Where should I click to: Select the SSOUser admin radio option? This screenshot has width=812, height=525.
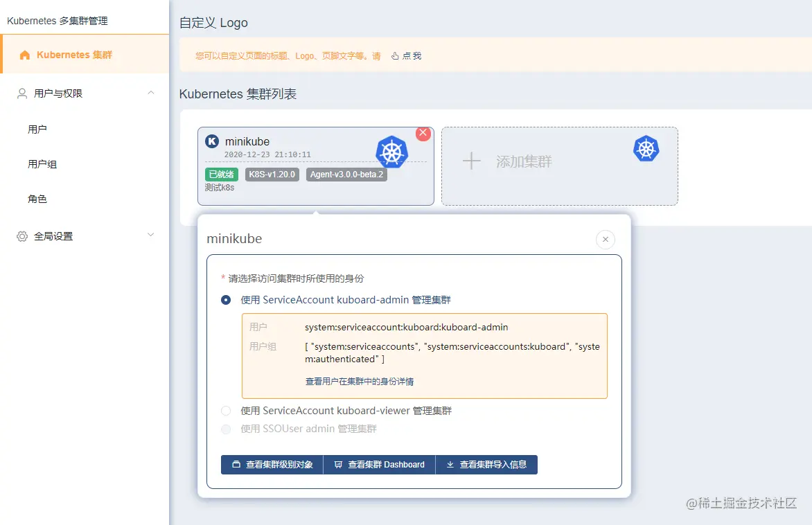click(226, 429)
